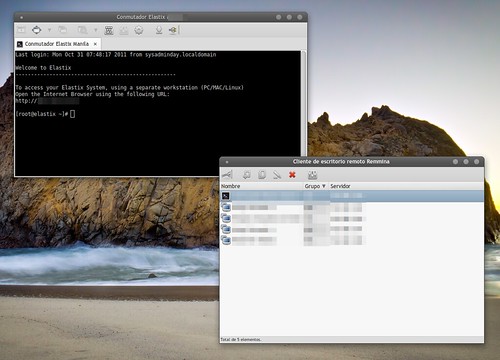This screenshot has height=360, width=500.
Task: Click the grab keyboard icon in connection toolbar
Action: [109, 30]
